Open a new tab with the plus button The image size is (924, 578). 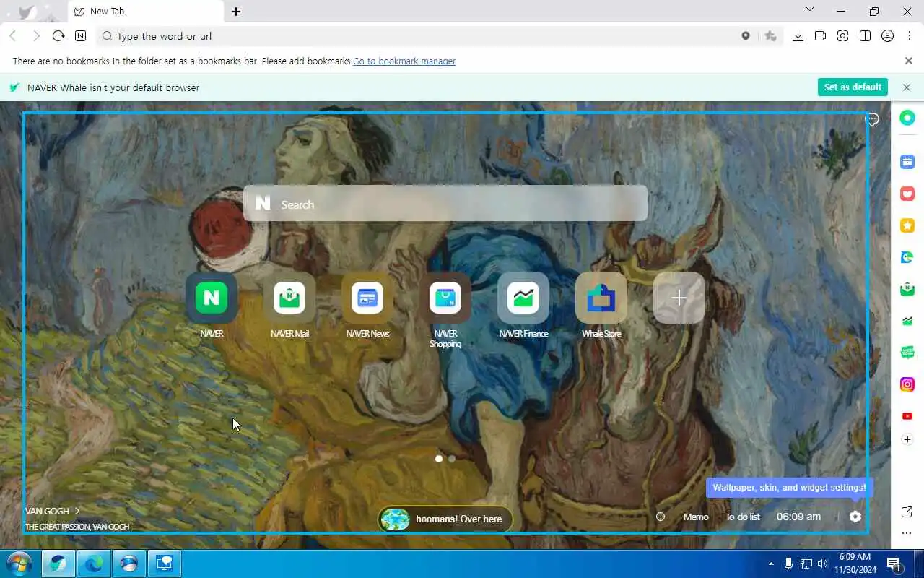pyautogui.click(x=236, y=12)
